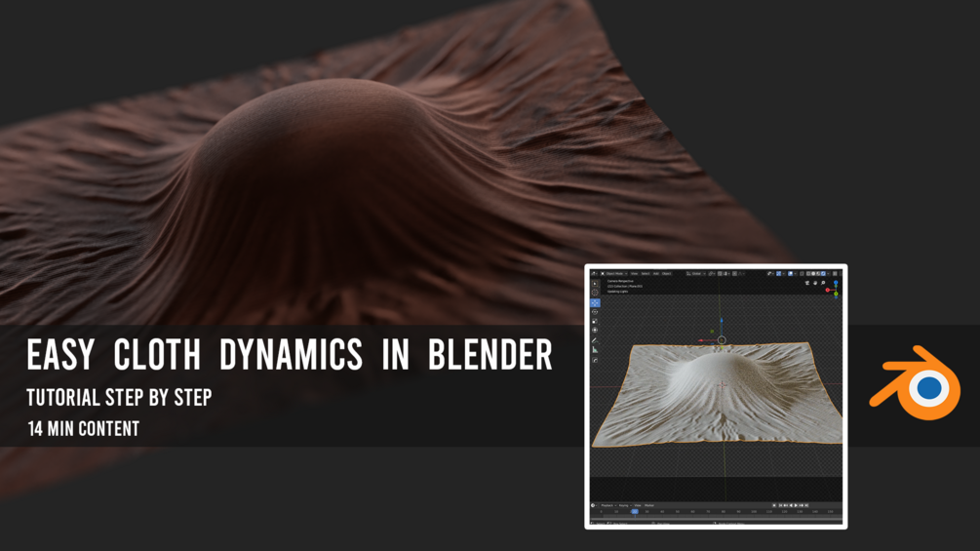
Task: Select the Add Cube tool at toolbar bottom
Action: click(595, 360)
